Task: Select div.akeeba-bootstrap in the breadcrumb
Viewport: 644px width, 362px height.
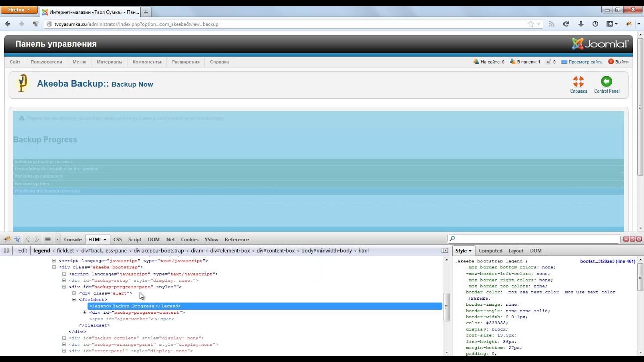Action: (159, 251)
